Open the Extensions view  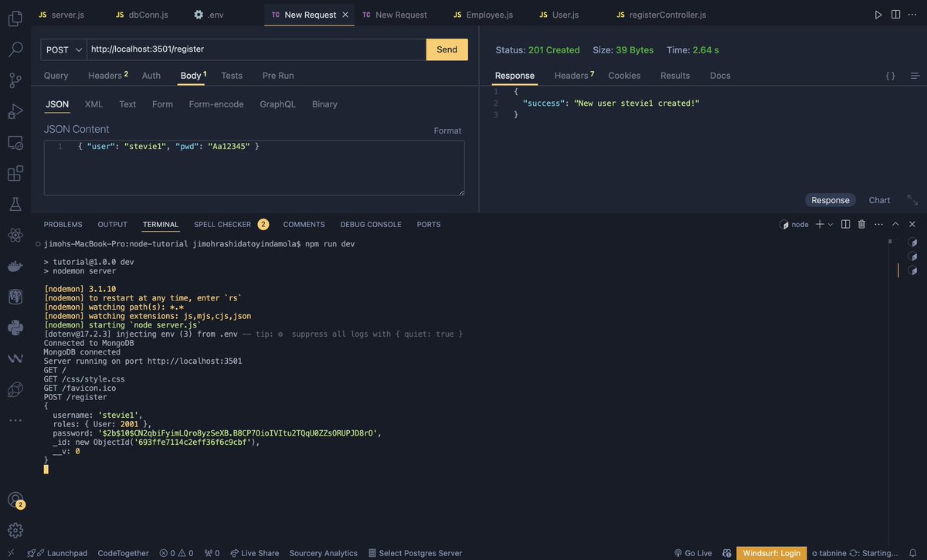15,173
